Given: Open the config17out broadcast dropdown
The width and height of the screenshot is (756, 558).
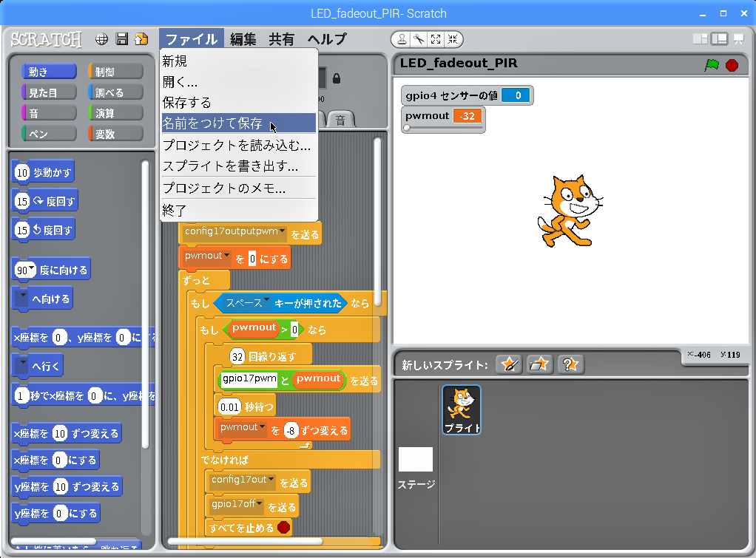Looking at the screenshot, I should 271,480.
